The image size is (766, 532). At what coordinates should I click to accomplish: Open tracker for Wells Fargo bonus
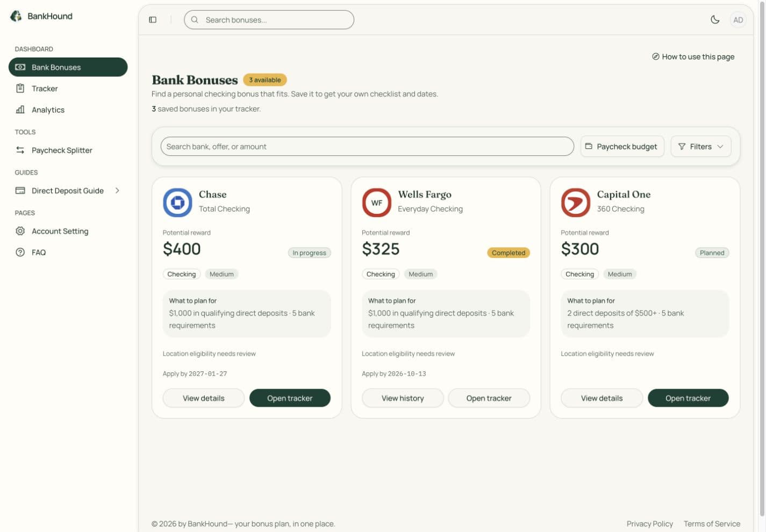point(489,398)
